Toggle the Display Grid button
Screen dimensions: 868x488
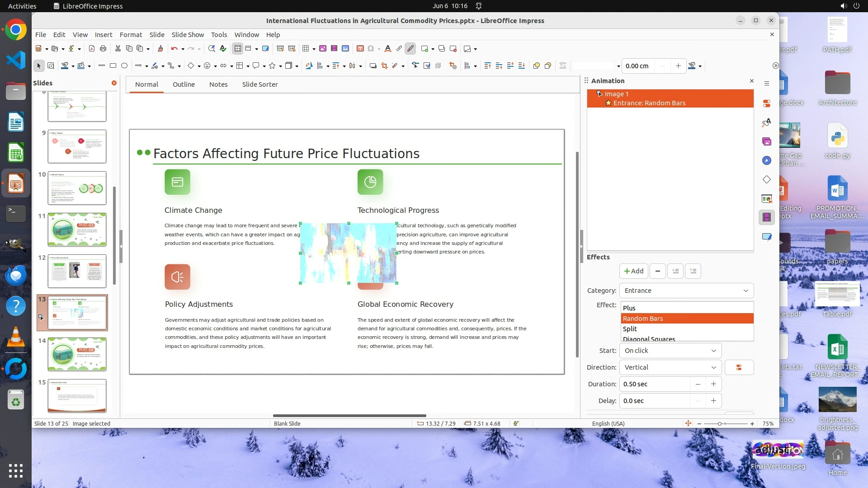(x=238, y=48)
